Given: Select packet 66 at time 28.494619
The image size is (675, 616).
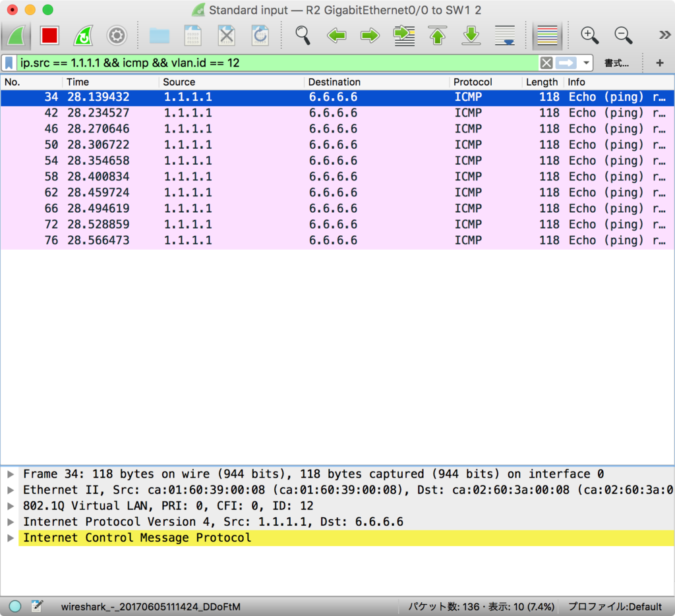Looking at the screenshot, I should 337,209.
